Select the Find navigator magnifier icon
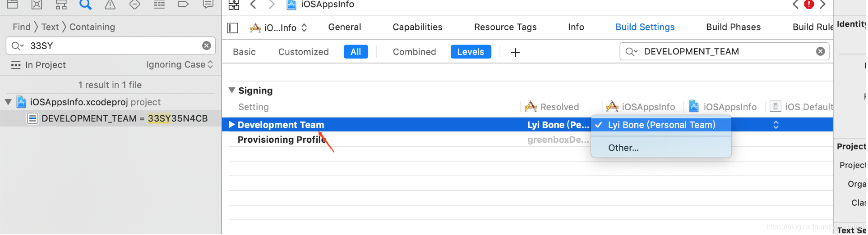This screenshot has height=235, width=868. 85,5
